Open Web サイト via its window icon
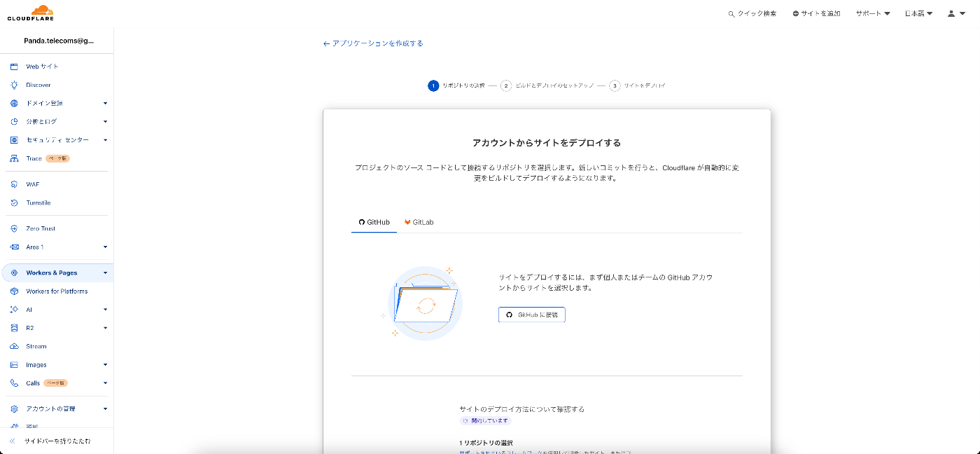 tap(14, 67)
